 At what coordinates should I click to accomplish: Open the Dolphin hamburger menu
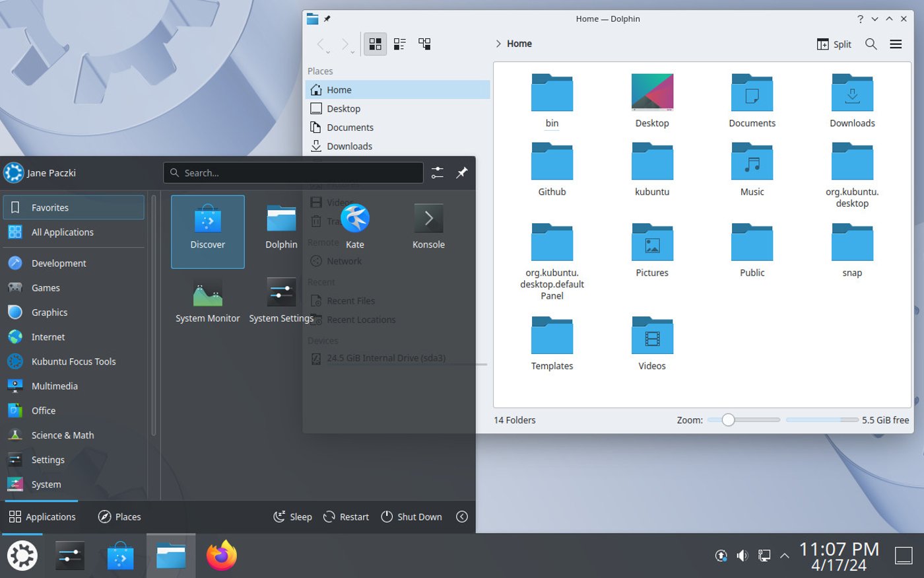click(x=896, y=44)
